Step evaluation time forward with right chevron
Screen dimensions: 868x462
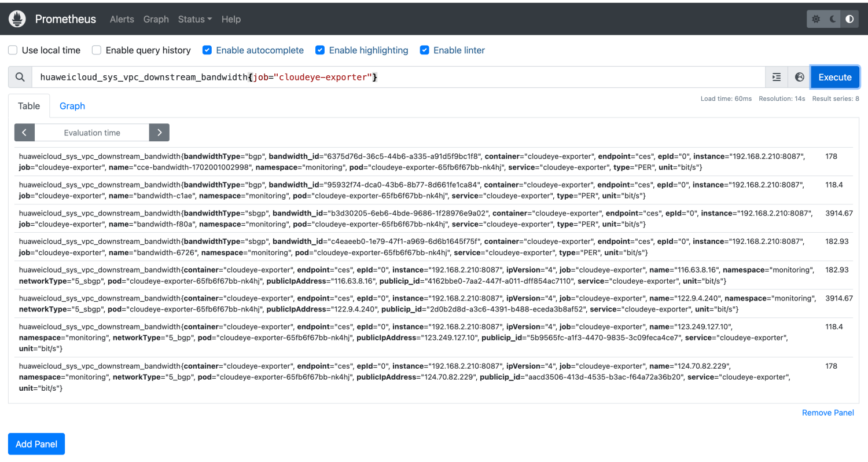point(159,133)
